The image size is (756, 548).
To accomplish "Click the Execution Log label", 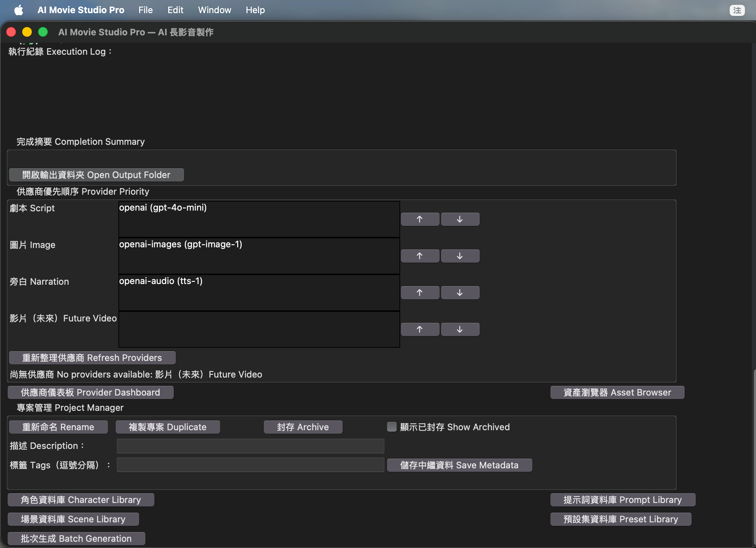I will (60, 52).
